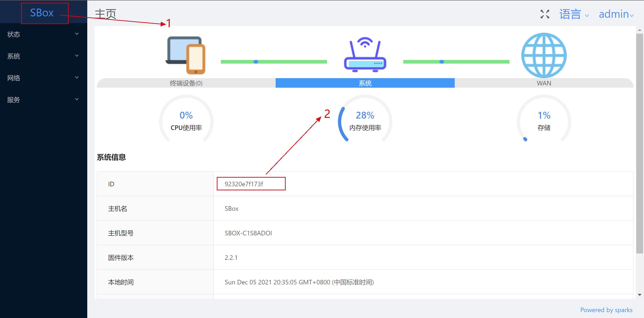The image size is (644, 318).
Task: Click the WAN globe icon
Action: pos(544,55)
